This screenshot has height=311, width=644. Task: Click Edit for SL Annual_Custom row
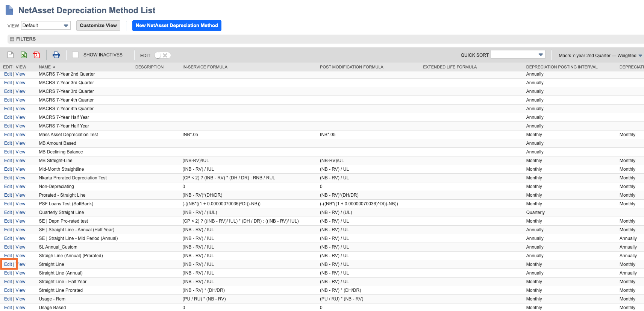pyautogui.click(x=8, y=247)
